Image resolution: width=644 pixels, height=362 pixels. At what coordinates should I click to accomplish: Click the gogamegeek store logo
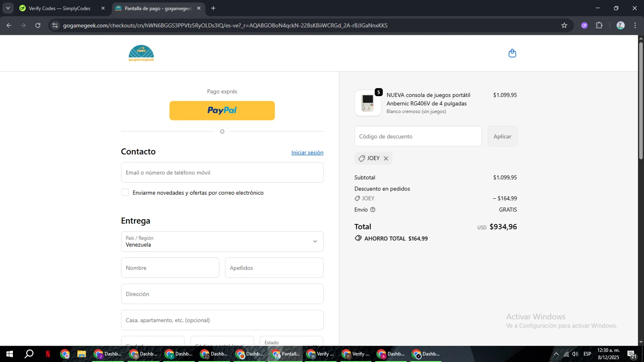pyautogui.click(x=141, y=53)
